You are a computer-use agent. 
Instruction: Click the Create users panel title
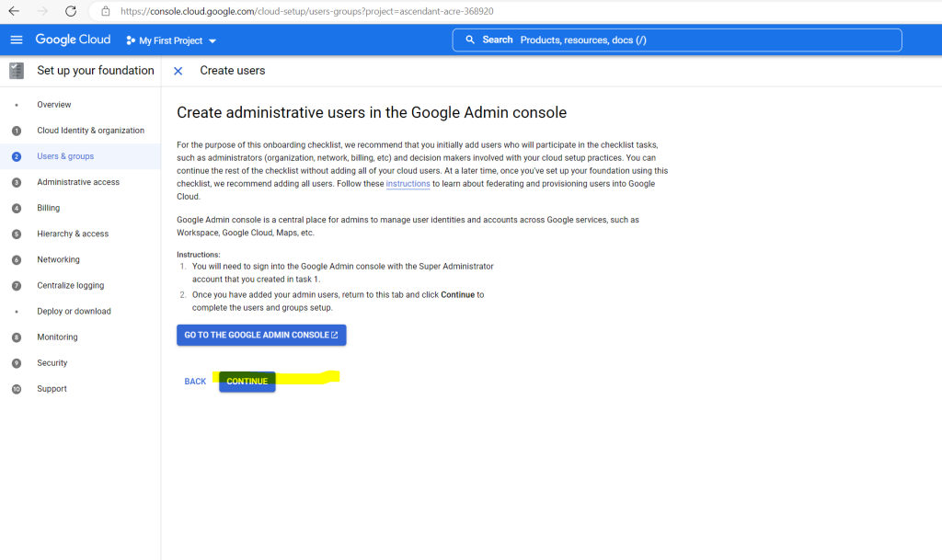(233, 70)
